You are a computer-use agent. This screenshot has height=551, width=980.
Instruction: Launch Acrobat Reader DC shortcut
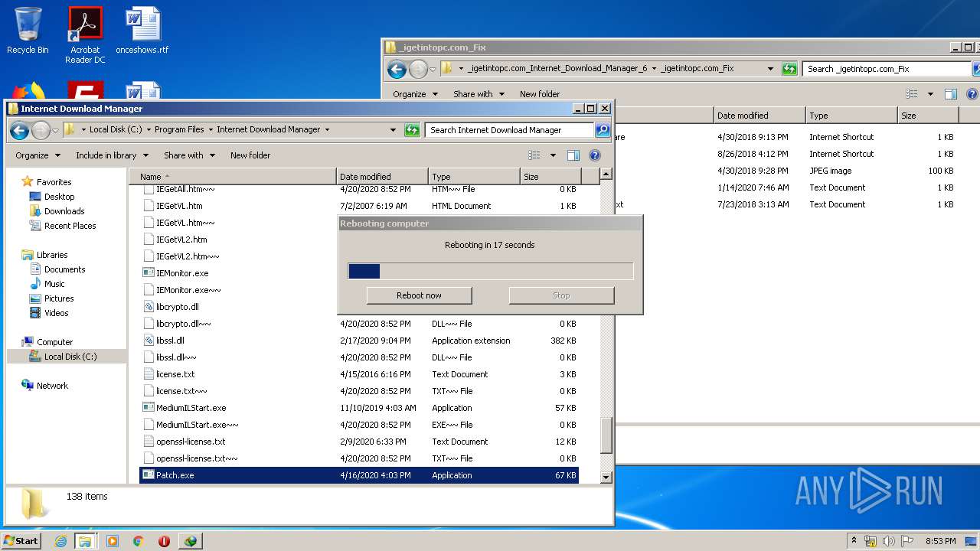pos(85,35)
